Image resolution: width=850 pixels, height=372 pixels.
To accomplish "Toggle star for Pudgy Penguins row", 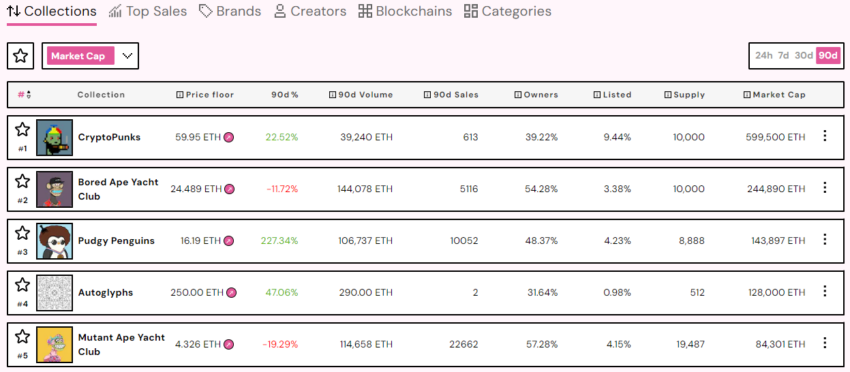I will click(x=22, y=233).
